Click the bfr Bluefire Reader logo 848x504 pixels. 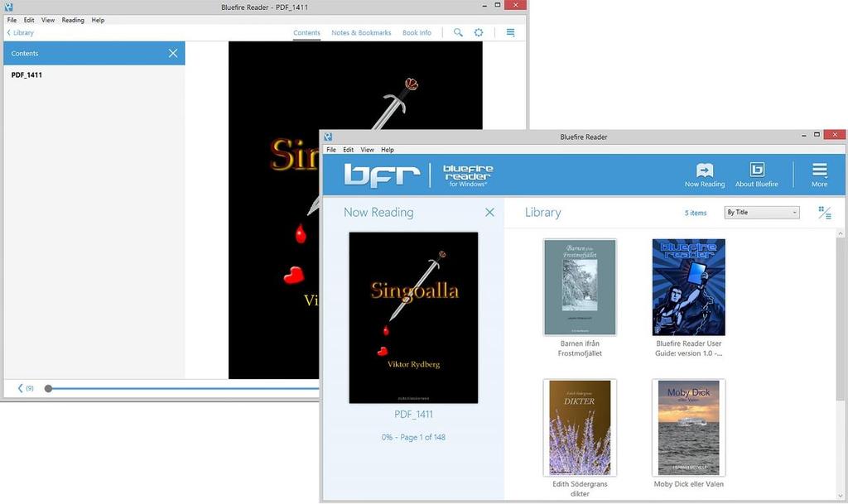tap(418, 175)
